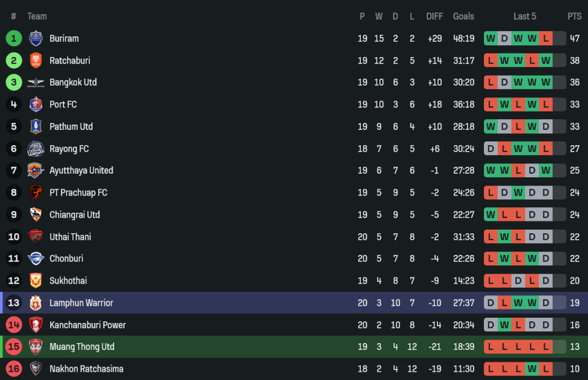Click position badge 1 green circle
Viewport: 588px width, 380px height.
(14, 39)
